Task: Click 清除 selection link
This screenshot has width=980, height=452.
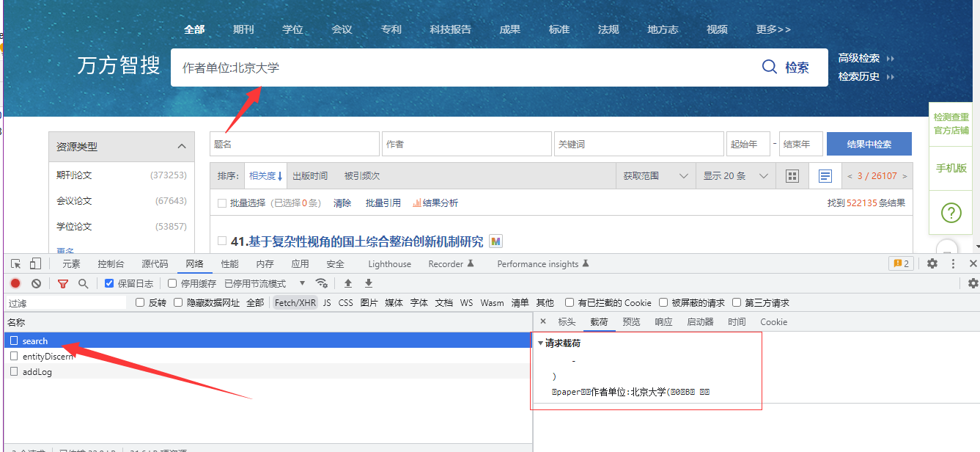Action: click(x=342, y=203)
